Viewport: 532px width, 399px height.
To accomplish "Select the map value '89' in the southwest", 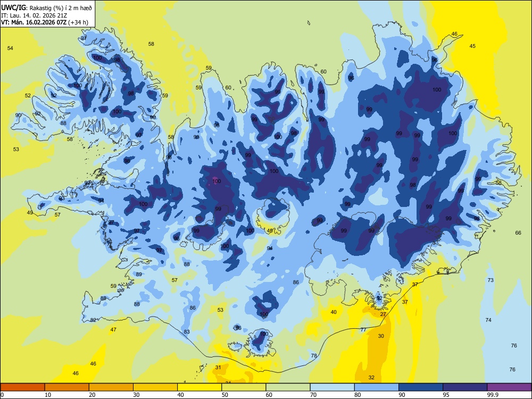I will pos(139,274).
